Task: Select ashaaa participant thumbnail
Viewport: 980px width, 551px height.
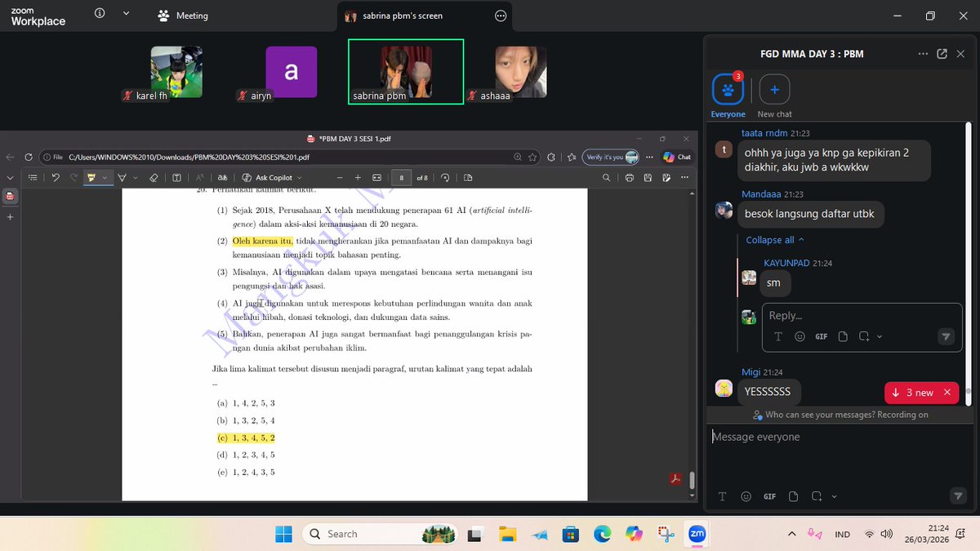Action: [x=521, y=73]
